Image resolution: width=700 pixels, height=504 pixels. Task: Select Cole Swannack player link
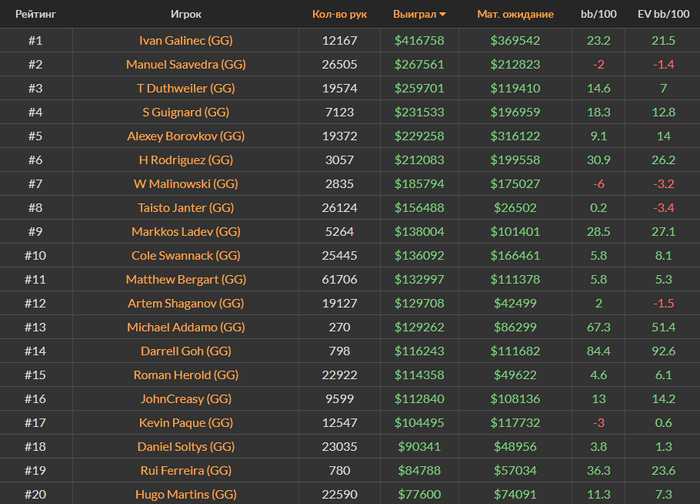click(x=186, y=256)
